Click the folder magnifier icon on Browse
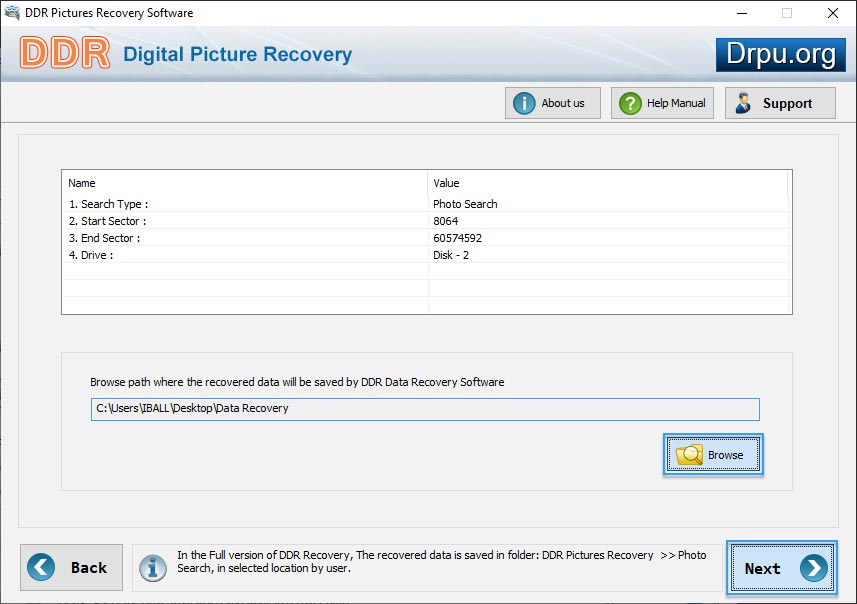Viewport: 857px width, 604px height. tap(689, 455)
